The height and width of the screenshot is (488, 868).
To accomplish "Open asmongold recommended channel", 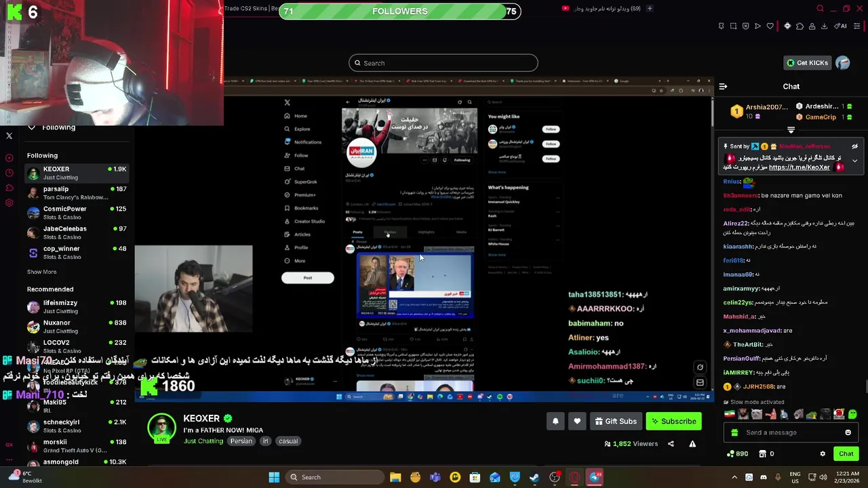I will click(x=77, y=462).
